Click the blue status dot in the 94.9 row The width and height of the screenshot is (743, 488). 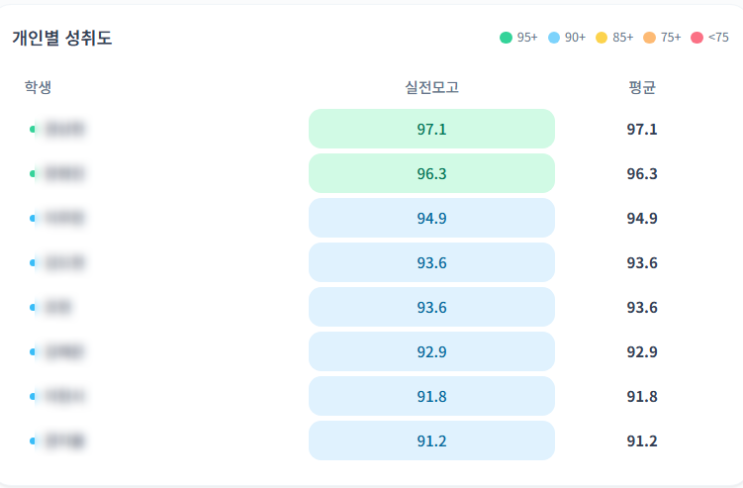pos(33,218)
